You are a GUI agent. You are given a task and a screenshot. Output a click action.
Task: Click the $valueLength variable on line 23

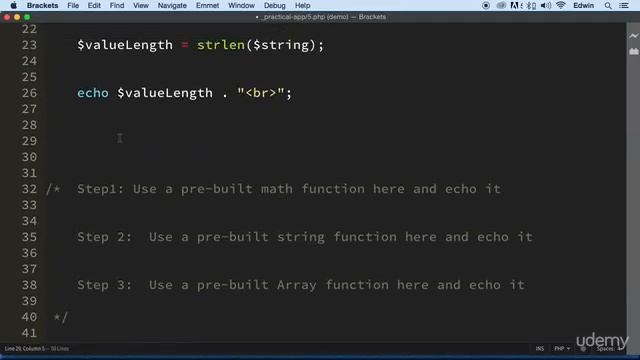[x=125, y=45]
